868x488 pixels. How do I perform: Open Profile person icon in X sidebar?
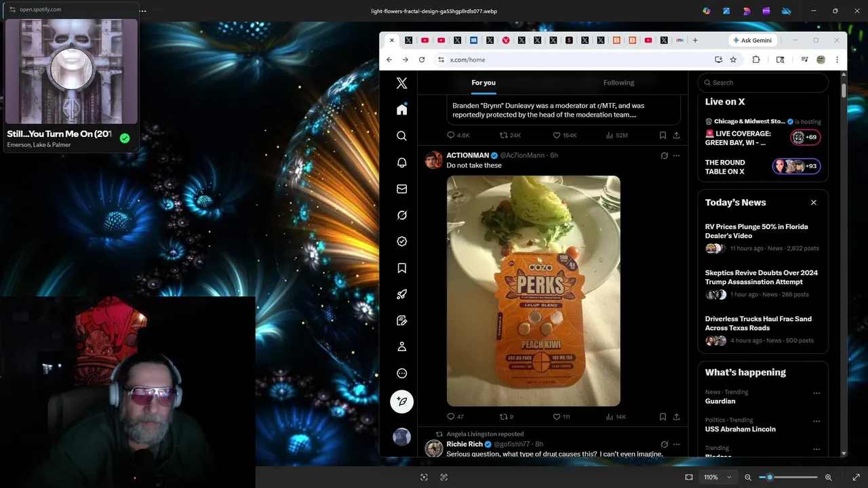401,346
